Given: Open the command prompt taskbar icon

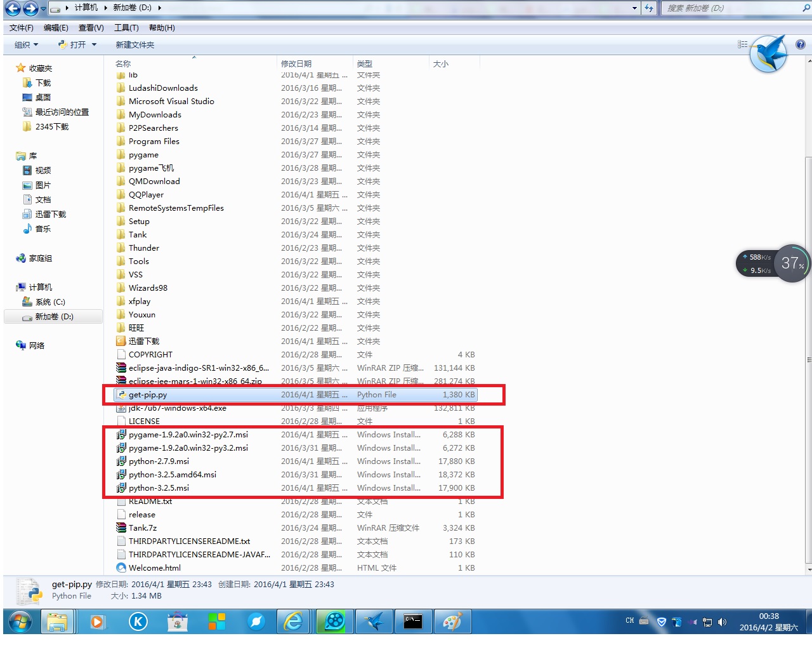Looking at the screenshot, I should tap(413, 621).
